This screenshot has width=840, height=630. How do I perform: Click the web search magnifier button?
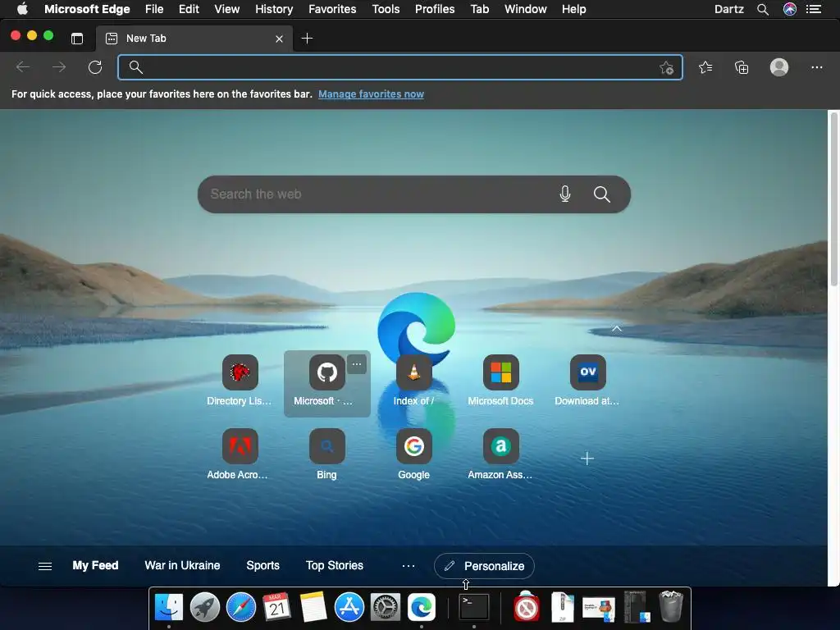(x=601, y=194)
